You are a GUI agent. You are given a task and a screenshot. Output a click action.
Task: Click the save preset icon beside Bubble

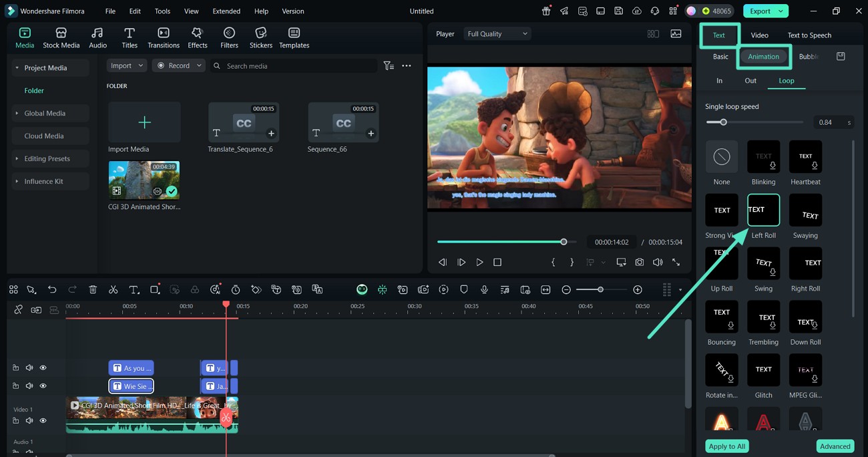click(841, 56)
